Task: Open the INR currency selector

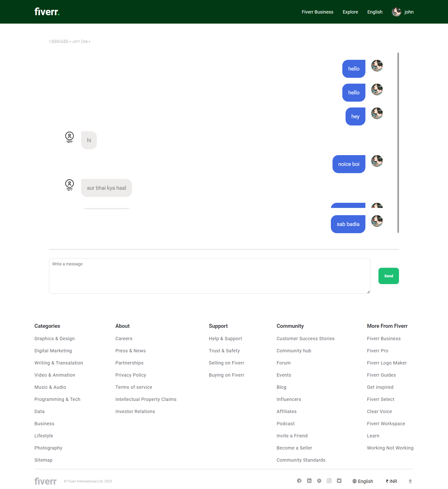Action: tap(391, 481)
